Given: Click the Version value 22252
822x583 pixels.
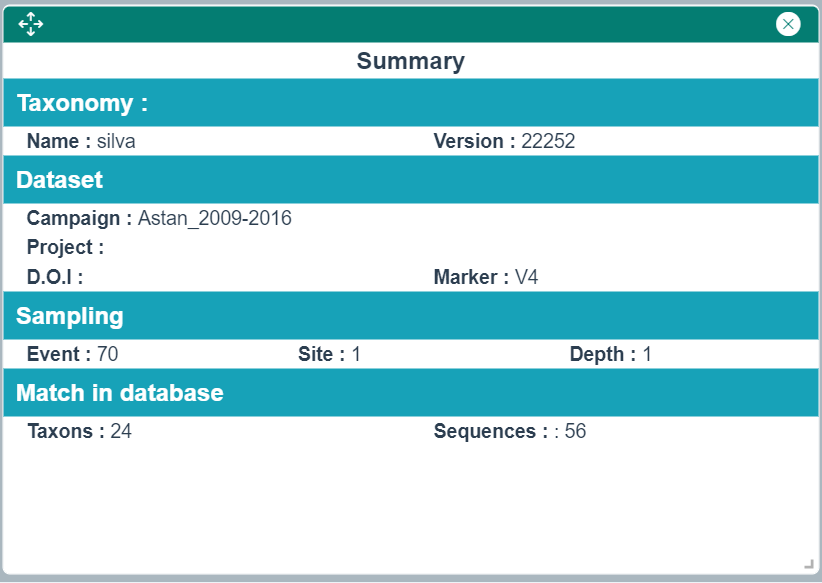Looking at the screenshot, I should 548,141.
